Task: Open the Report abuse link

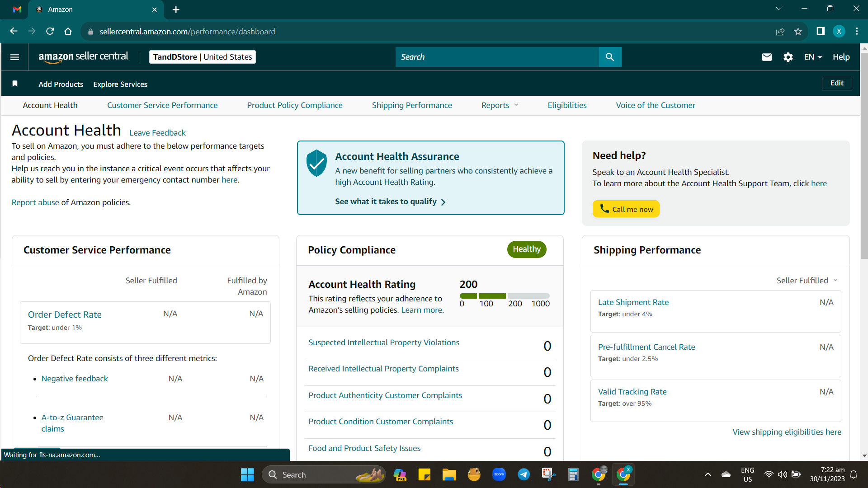Action: tap(35, 202)
